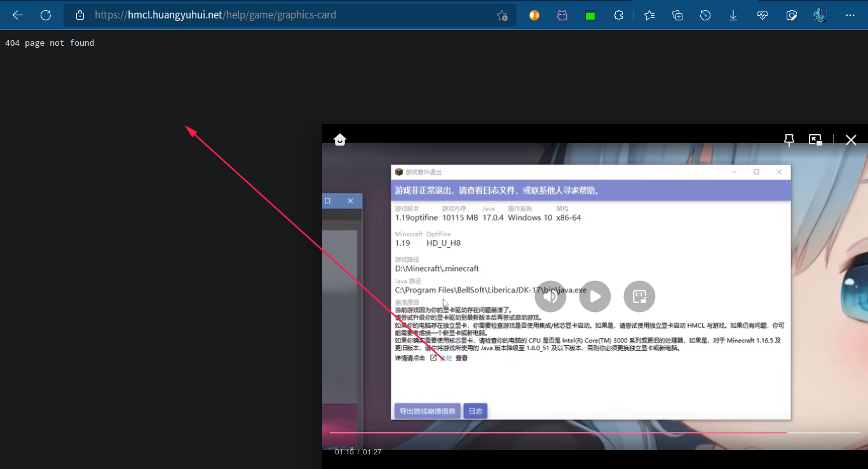Start a web capture screenshot
This screenshot has width=868, height=469.
pos(792,15)
